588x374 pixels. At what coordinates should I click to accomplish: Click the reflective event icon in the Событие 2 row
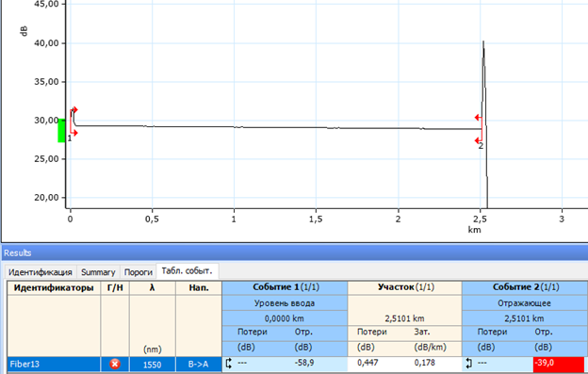pyautogui.click(x=468, y=363)
